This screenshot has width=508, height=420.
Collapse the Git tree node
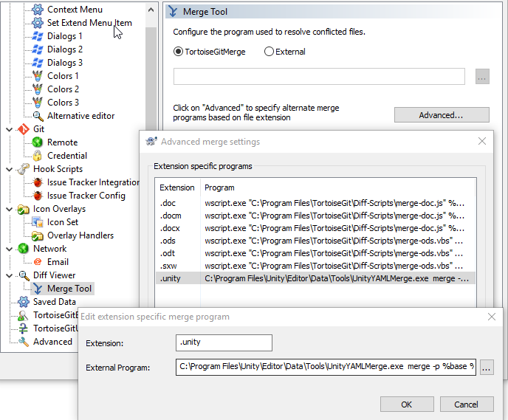coord(10,129)
